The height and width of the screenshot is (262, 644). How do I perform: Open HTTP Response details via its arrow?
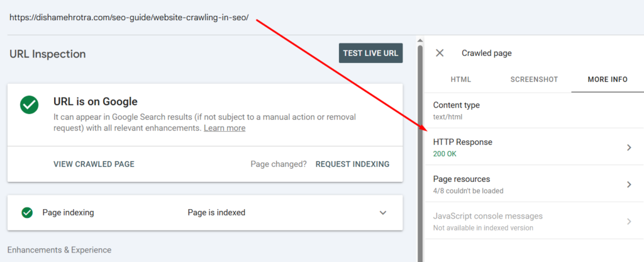coord(629,147)
